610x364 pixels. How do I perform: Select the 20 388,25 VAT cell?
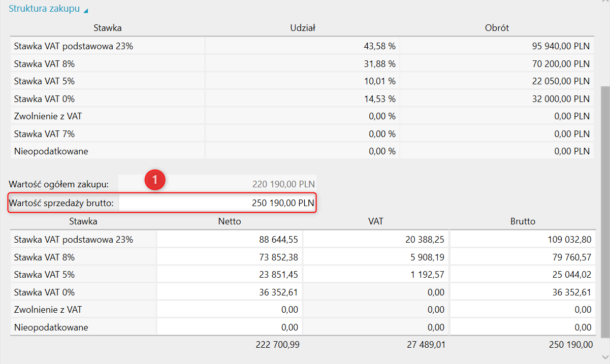[376, 240]
